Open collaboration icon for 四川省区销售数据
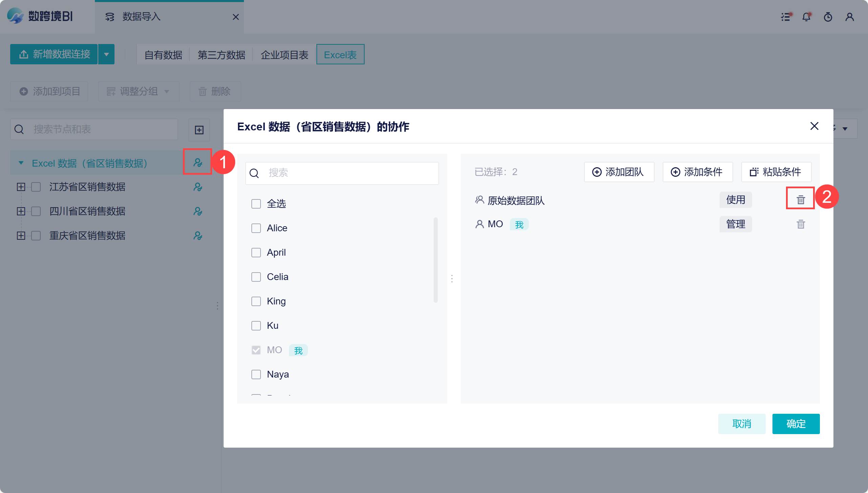The image size is (868, 493). [198, 211]
